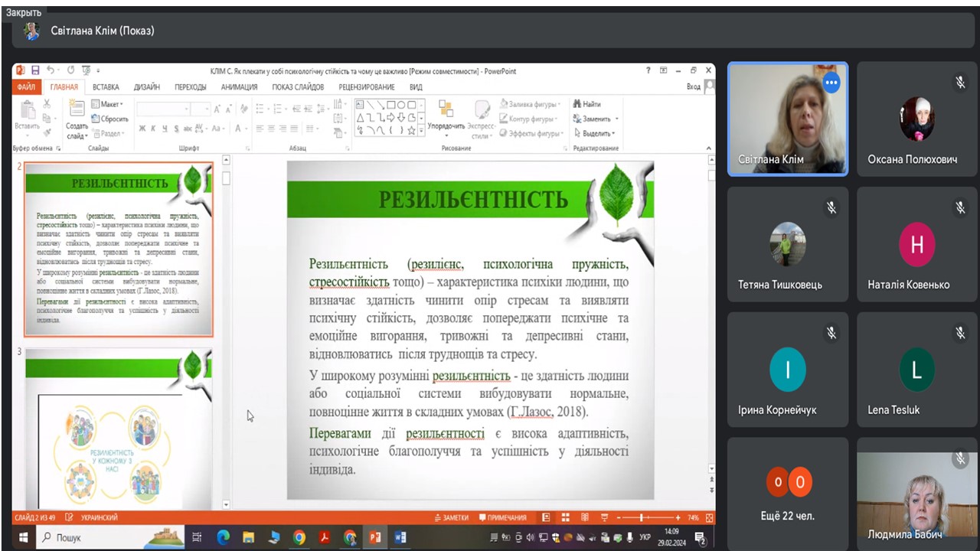Click the Закрыть button at top left

pyautogui.click(x=24, y=12)
